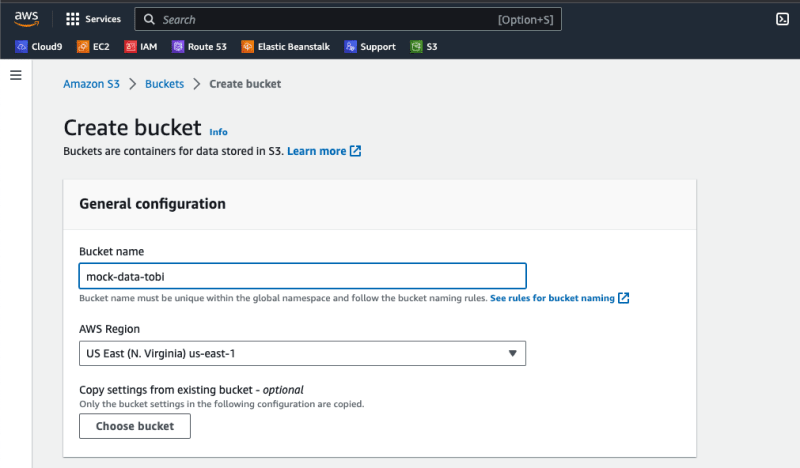Open the Services grid menu

pyautogui.click(x=93, y=19)
